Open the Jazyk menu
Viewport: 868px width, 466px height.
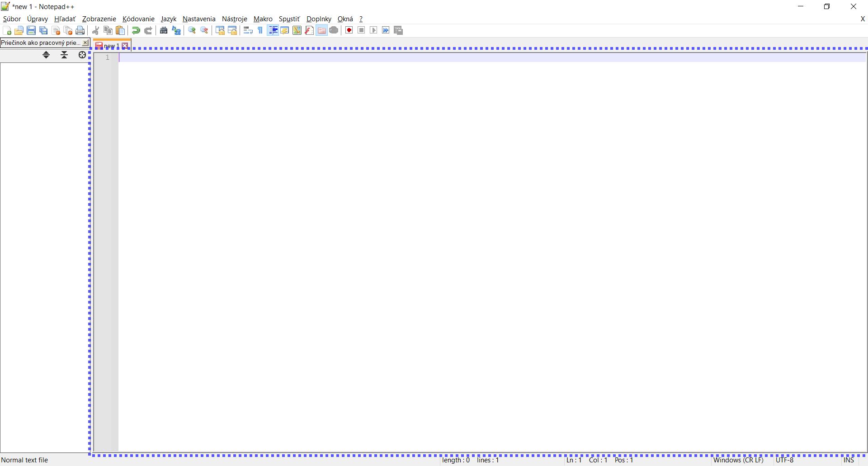(x=169, y=19)
